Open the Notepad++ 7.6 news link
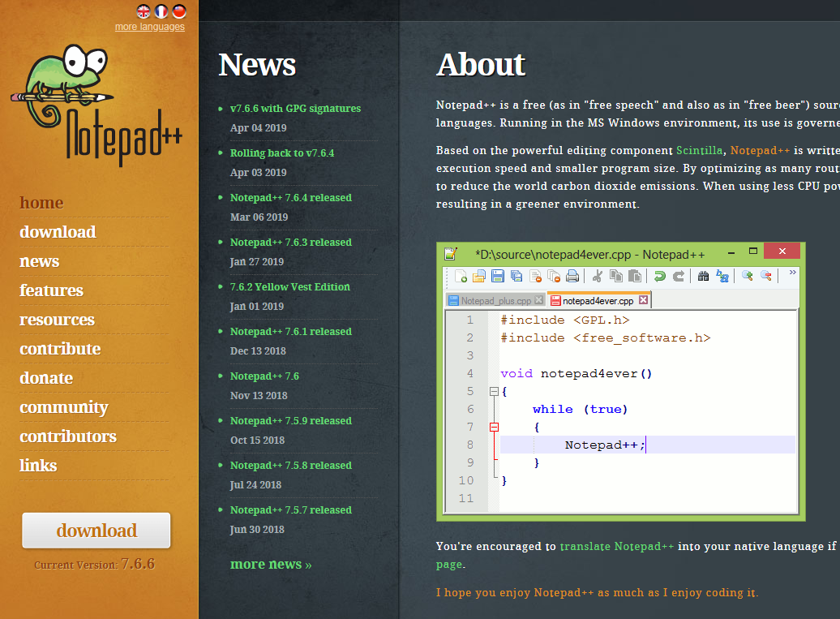The image size is (840, 619). coord(264,376)
